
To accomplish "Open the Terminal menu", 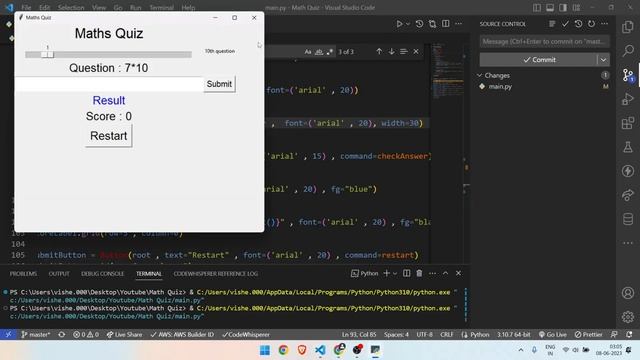I will point(161,7).
